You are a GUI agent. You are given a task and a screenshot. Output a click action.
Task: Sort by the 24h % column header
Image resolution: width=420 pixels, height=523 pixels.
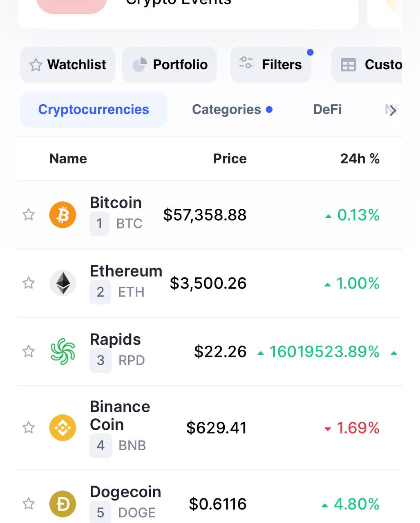(x=360, y=159)
